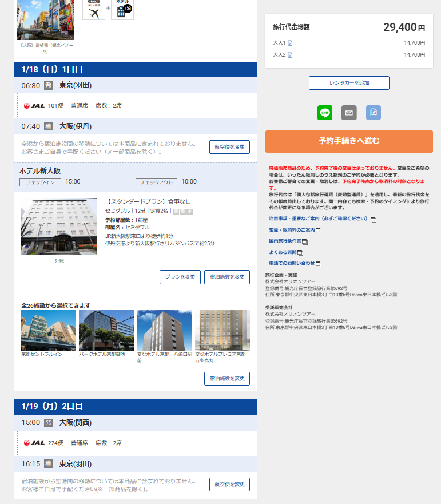
Task: Click 07:40 大阪(伊丹) arrival row
Action: pyautogui.click(x=136, y=126)
